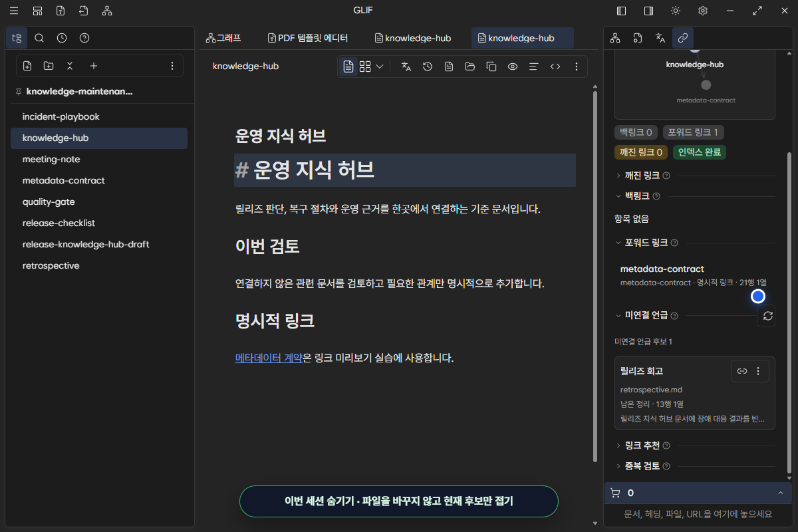
Task: Click the import document icon in title bar
Action: click(x=83, y=11)
